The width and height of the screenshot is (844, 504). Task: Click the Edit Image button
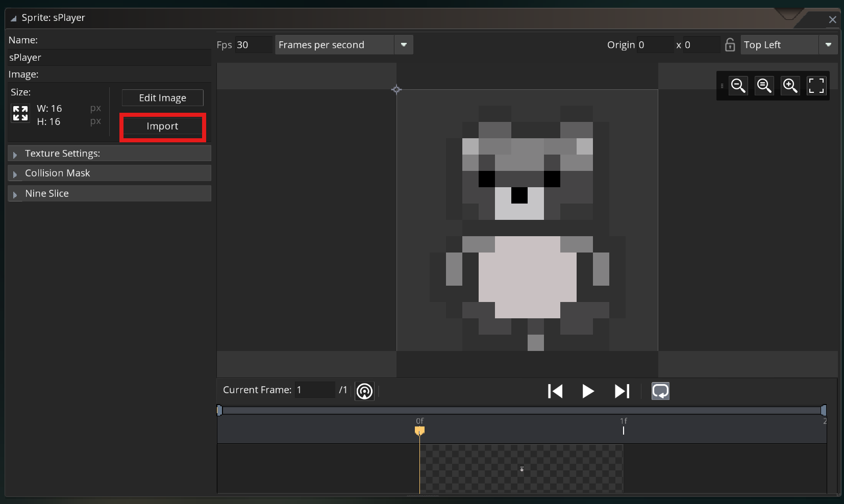(162, 98)
